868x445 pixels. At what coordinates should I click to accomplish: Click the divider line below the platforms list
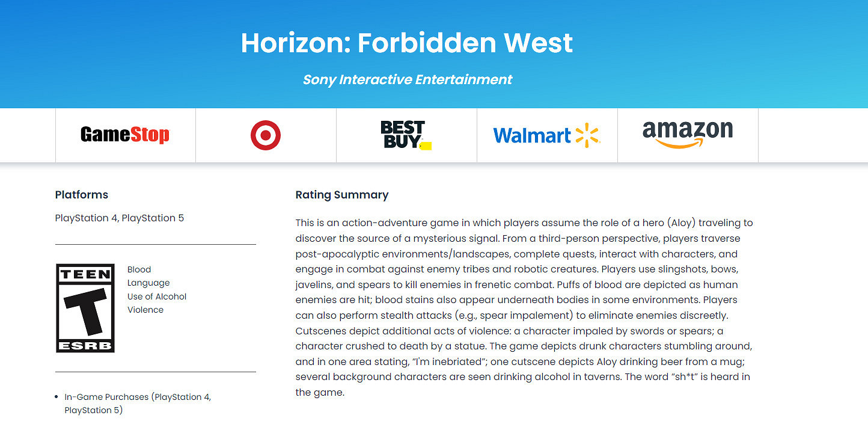pyautogui.click(x=155, y=245)
